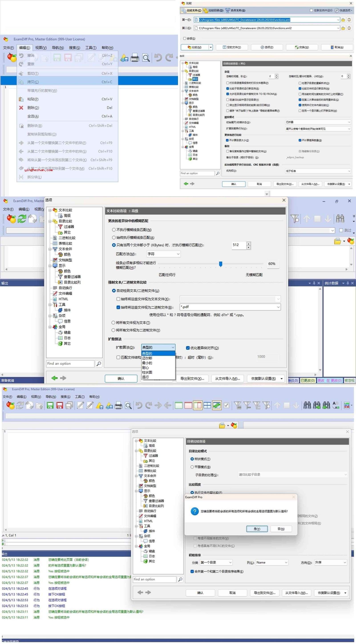This screenshot has width=356, height=644.
Task: Open the dropdown arrow next to 比较(M) button
Action: [x=211, y=47]
